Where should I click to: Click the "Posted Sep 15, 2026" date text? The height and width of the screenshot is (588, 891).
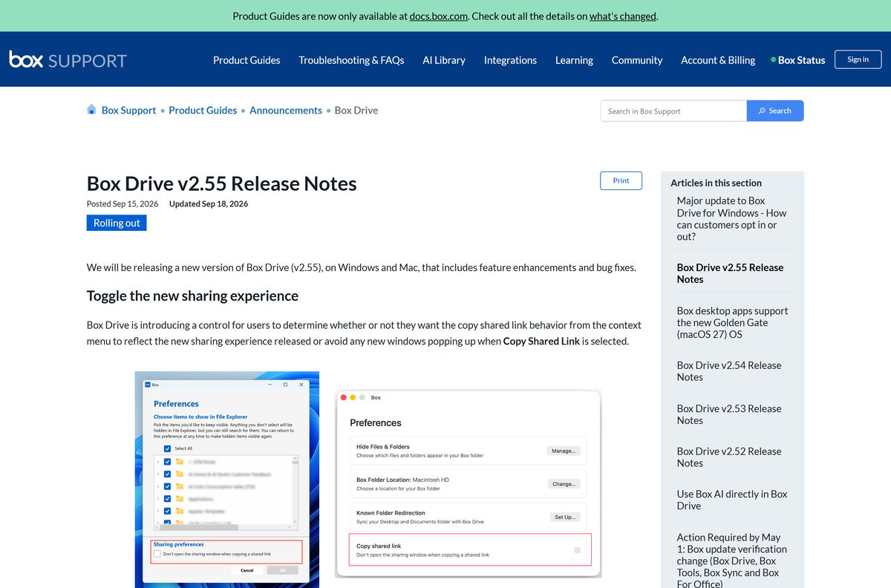point(123,203)
